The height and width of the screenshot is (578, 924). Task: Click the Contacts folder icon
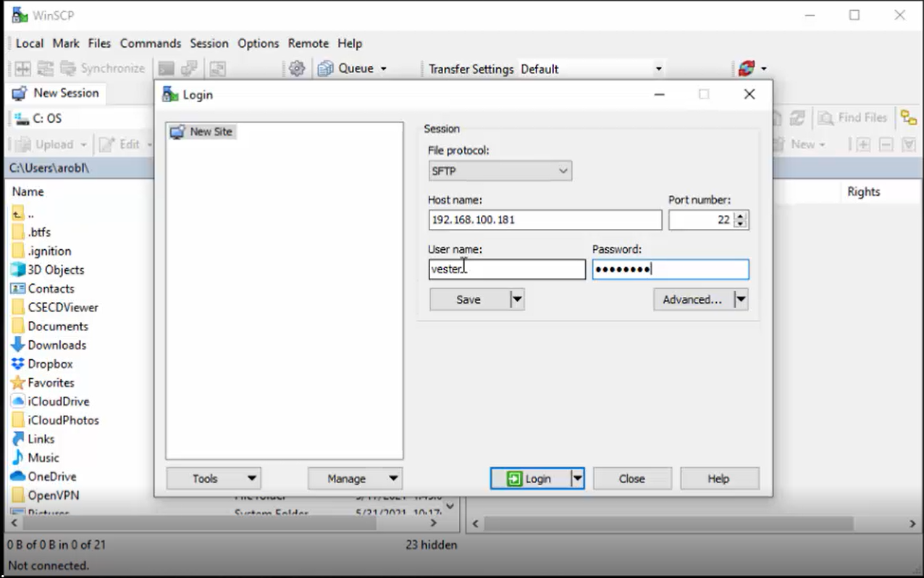click(18, 288)
